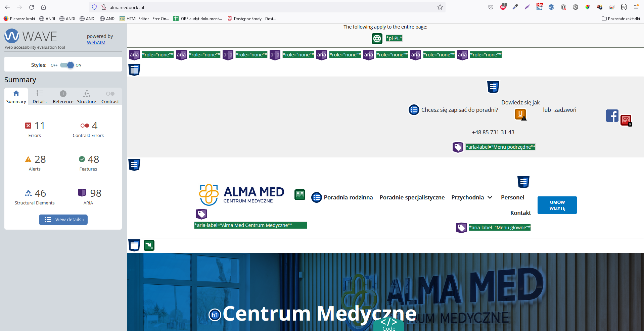Click the header structure icon below aria row
The width and height of the screenshot is (644, 331).
pyautogui.click(x=134, y=70)
